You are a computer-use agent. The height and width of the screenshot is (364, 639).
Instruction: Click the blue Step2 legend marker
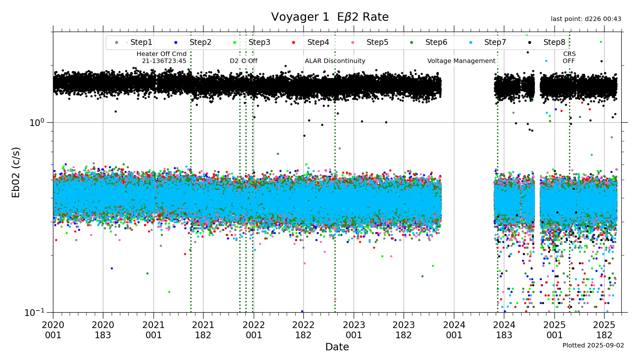click(x=176, y=43)
